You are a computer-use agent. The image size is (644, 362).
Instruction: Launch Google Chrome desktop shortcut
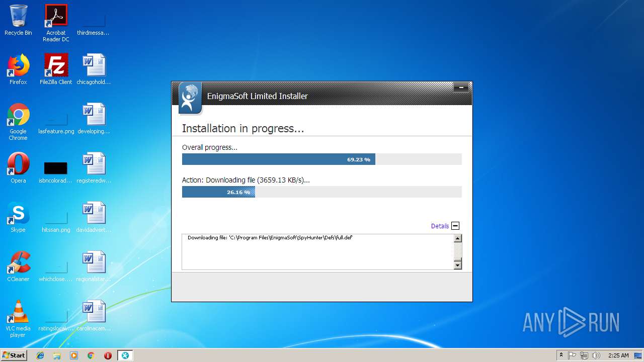pos(18,122)
